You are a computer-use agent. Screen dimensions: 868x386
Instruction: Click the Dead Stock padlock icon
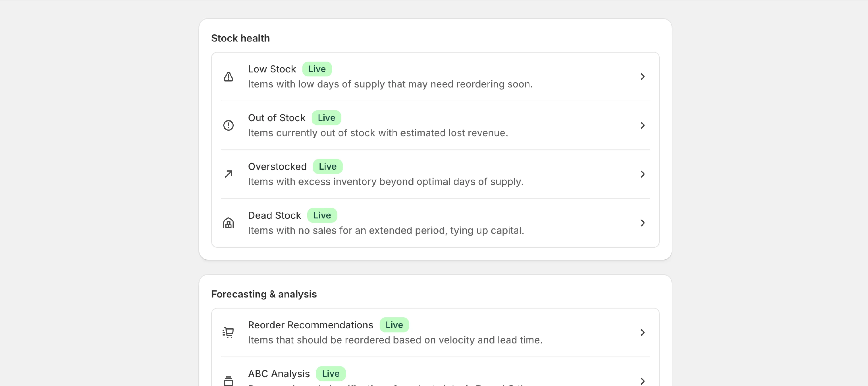point(228,222)
